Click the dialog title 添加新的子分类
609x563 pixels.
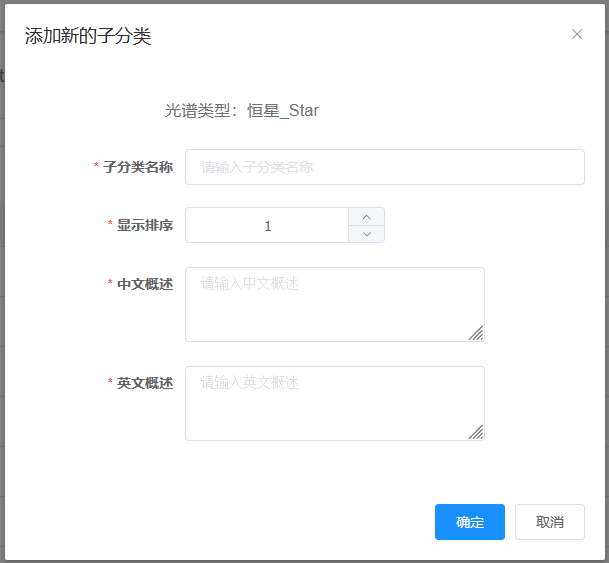(88, 37)
